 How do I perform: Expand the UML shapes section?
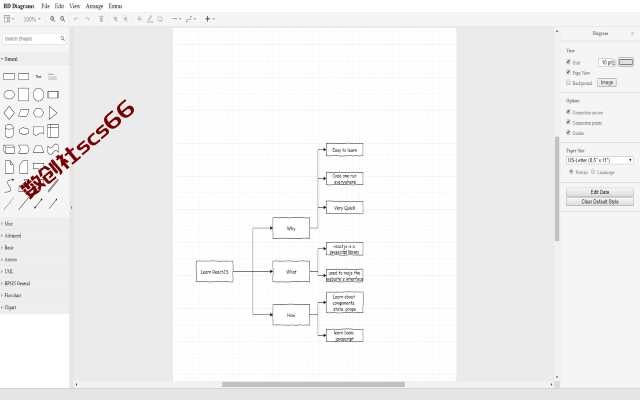[x=34, y=271]
